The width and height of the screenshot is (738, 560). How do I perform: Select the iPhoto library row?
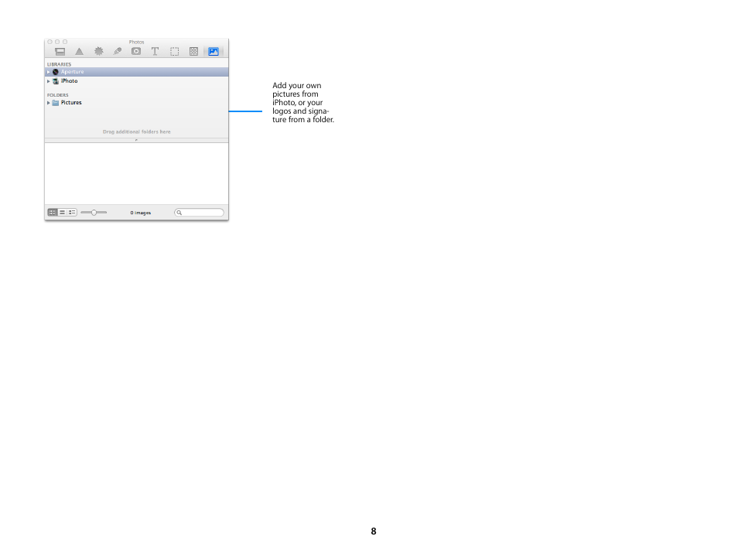point(136,81)
